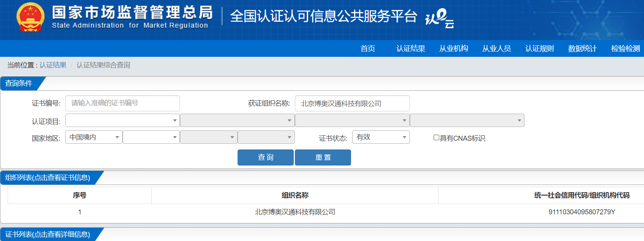The height and width of the screenshot is (241, 644).
Task: Focus the 证书编号 input field
Action: (x=123, y=103)
